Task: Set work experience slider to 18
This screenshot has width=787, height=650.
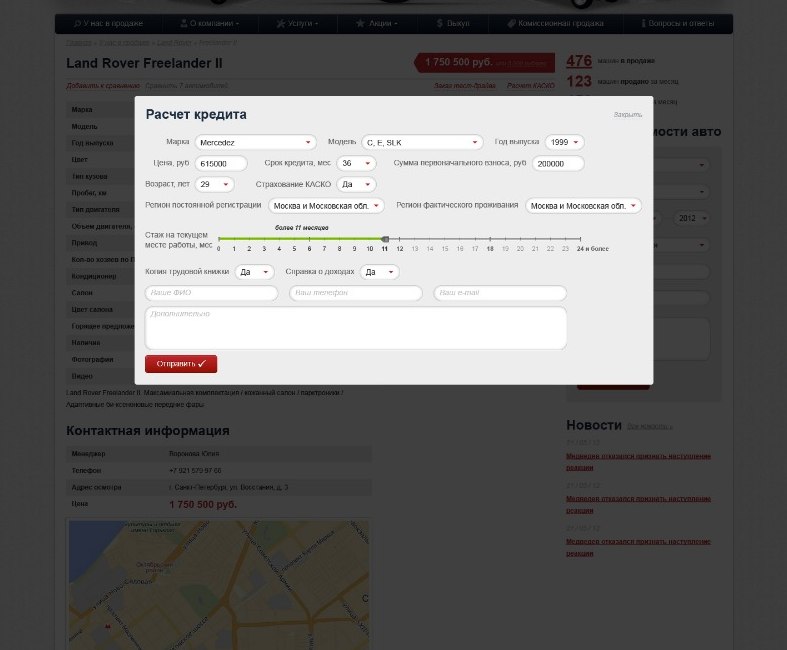Action: tap(490, 239)
